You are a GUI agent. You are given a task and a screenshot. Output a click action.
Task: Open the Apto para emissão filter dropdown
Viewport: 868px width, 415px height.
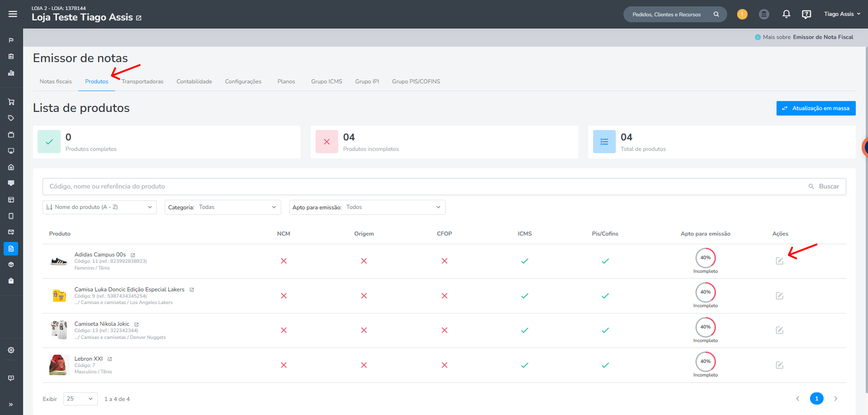tap(367, 207)
